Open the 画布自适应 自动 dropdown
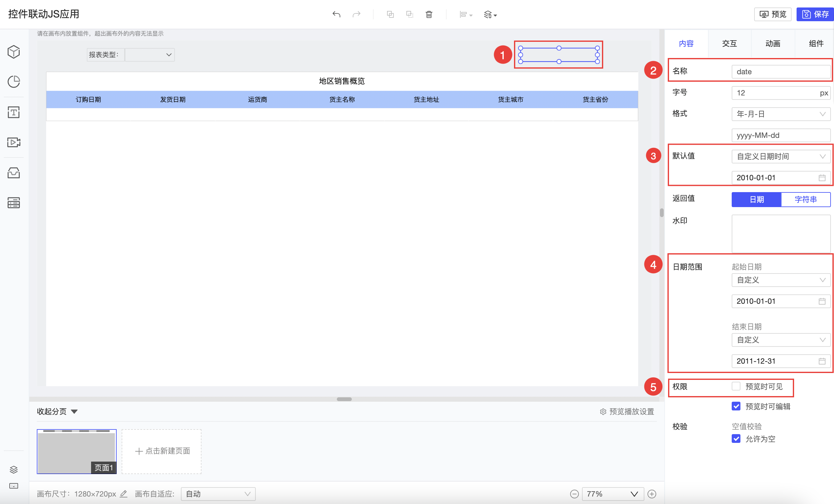The height and width of the screenshot is (504, 834). (x=218, y=494)
